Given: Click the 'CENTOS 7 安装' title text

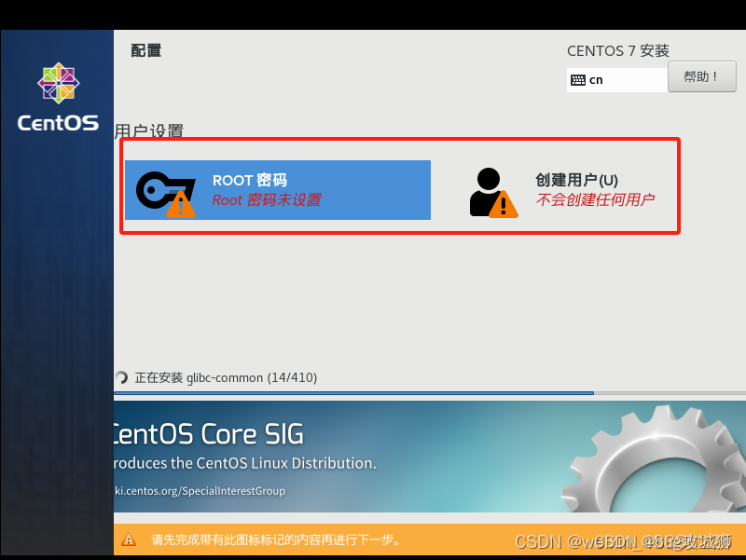Looking at the screenshot, I should point(618,51).
